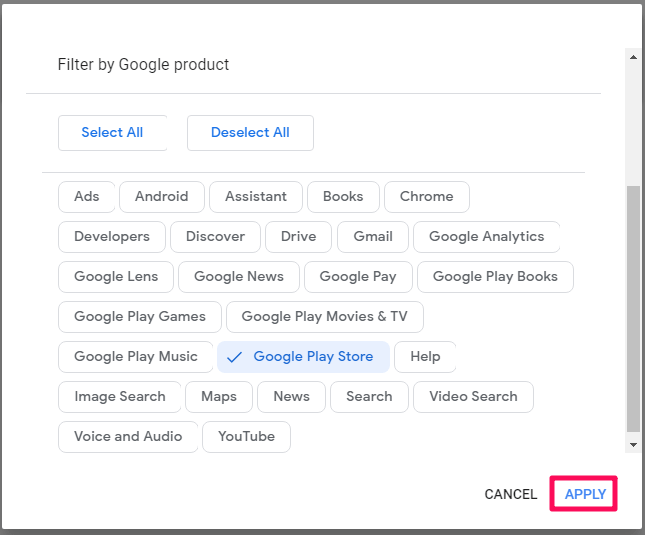Enable the Discover filter chip

pyautogui.click(x=215, y=236)
